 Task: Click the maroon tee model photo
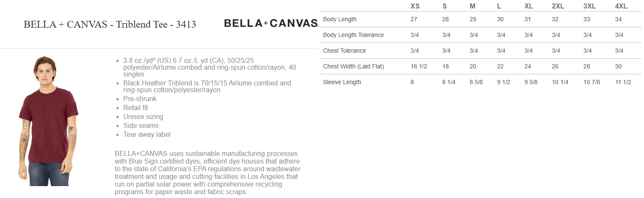click(48, 121)
